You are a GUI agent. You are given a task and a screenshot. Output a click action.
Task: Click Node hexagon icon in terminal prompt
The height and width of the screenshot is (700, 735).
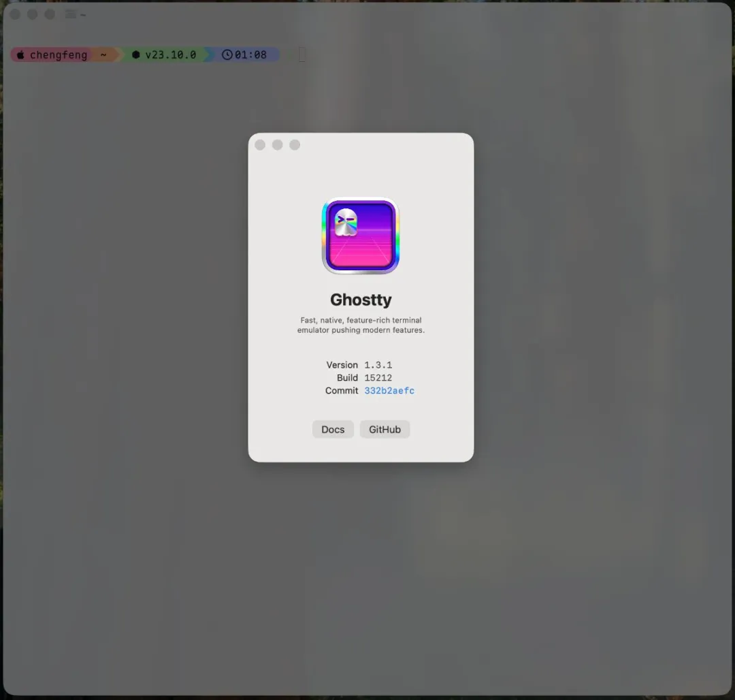point(136,55)
